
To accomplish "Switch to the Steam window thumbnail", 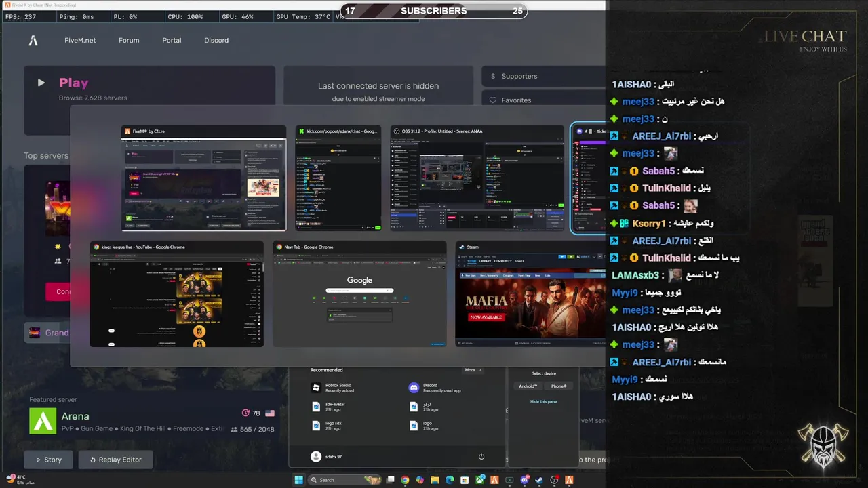I will tap(530, 294).
